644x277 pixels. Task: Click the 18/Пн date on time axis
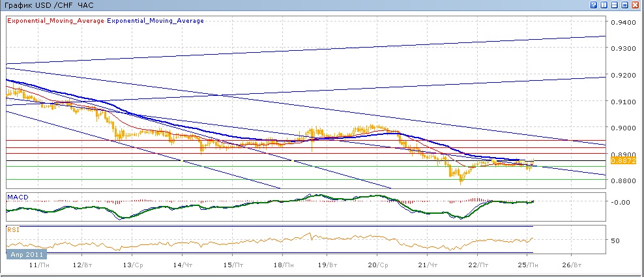(284, 265)
